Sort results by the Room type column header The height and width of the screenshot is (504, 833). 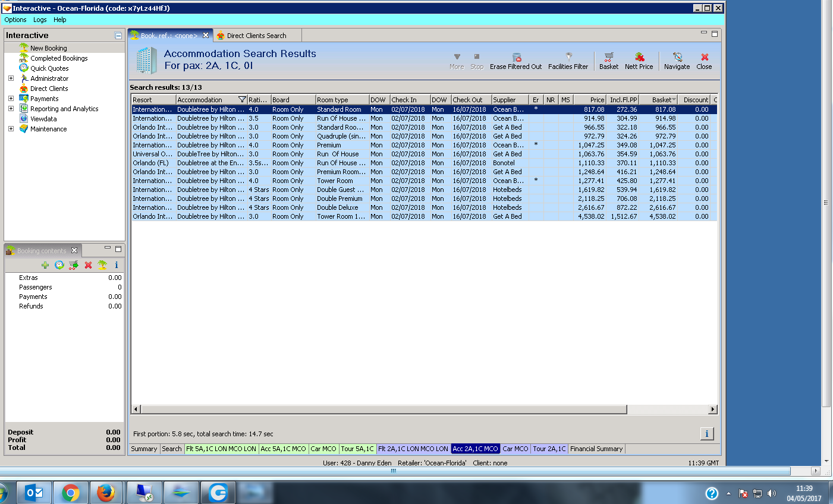(342, 100)
